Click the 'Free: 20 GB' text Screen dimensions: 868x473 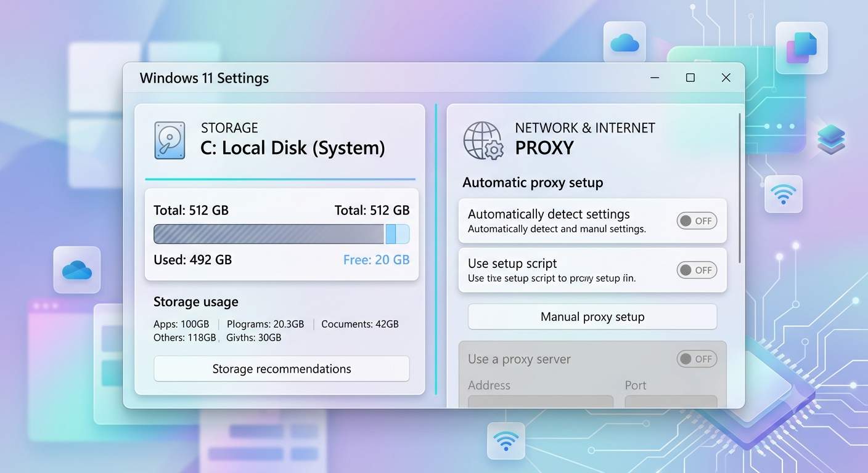[x=376, y=260]
